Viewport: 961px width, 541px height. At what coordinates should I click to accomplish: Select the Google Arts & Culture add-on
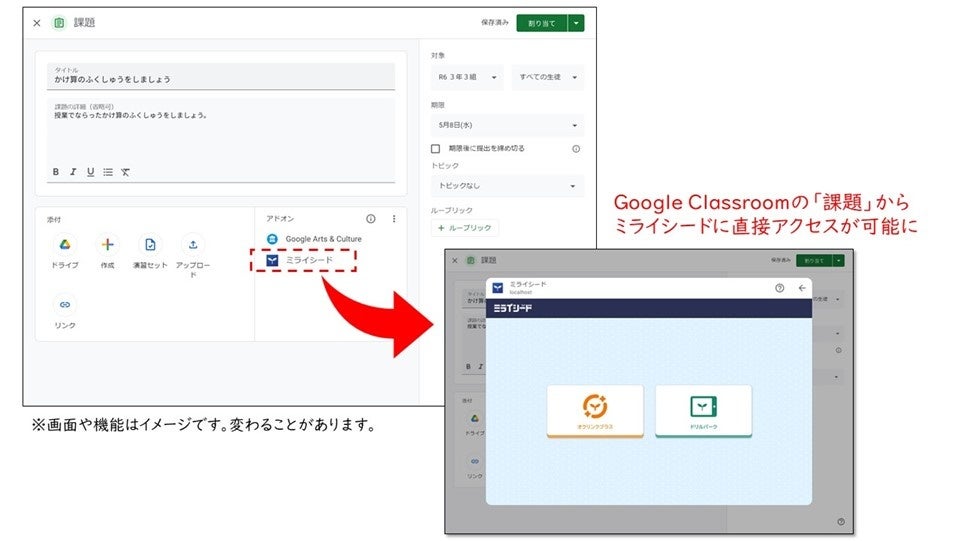coord(314,239)
